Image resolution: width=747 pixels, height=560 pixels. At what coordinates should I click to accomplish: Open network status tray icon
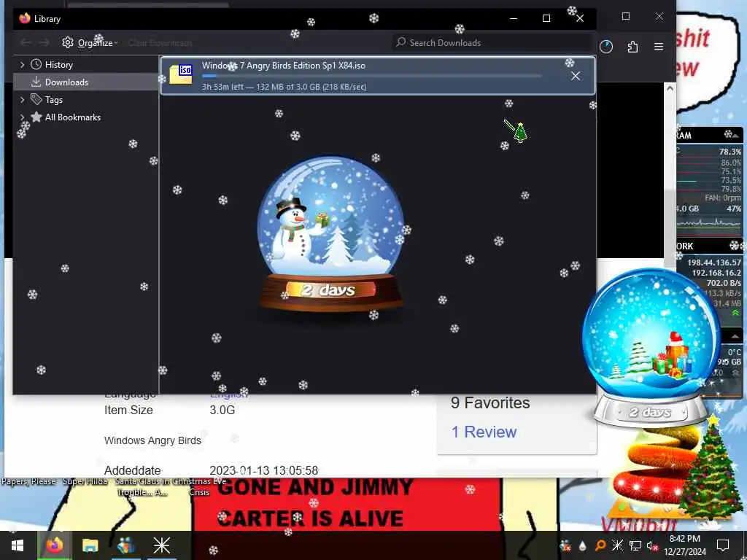(x=635, y=545)
